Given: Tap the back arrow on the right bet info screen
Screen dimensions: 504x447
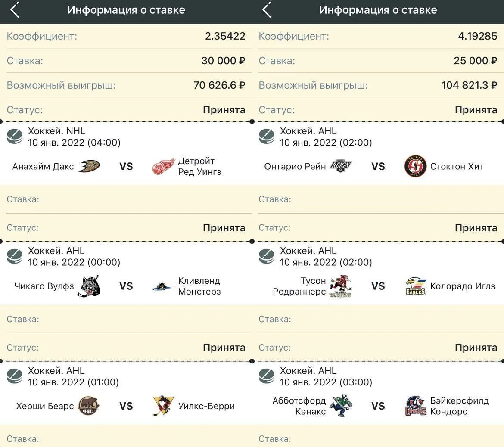Looking at the screenshot, I should (x=267, y=10).
